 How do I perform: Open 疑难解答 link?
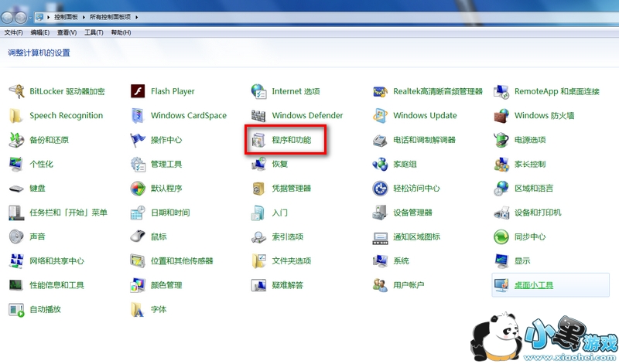(287, 285)
